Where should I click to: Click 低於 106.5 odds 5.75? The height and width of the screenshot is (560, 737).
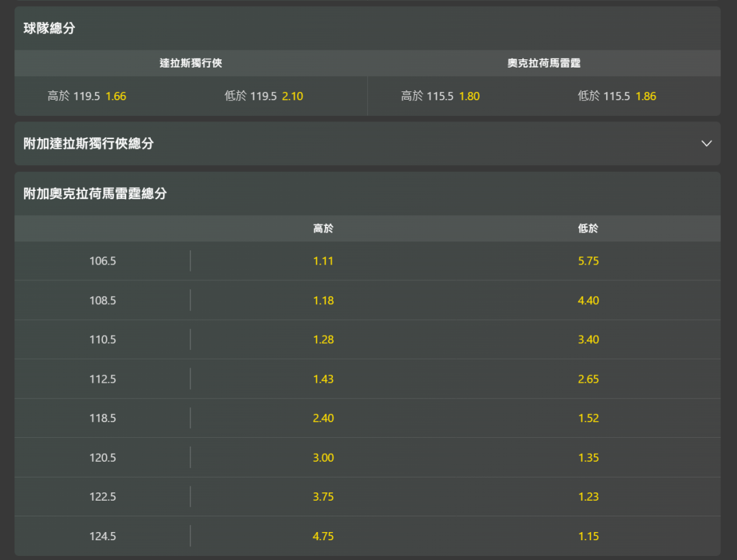tap(588, 261)
